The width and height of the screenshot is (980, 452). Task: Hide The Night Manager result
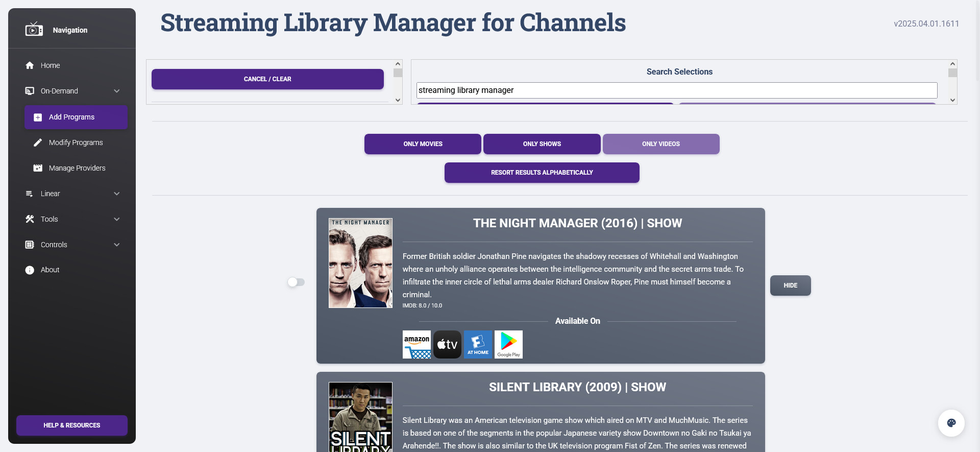point(790,286)
